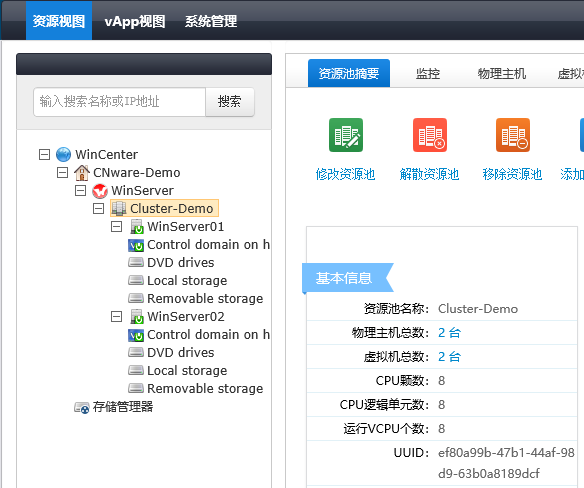
Task: Click the orange 移除资源池 icon
Action: click(x=513, y=135)
